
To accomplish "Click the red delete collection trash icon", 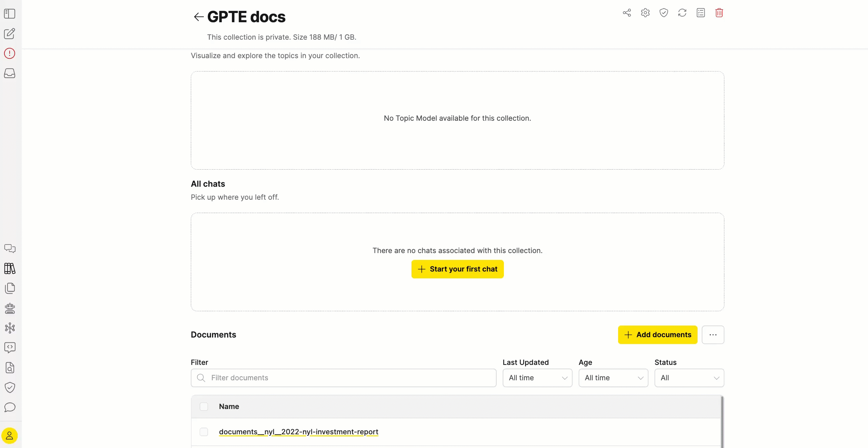I will (719, 13).
